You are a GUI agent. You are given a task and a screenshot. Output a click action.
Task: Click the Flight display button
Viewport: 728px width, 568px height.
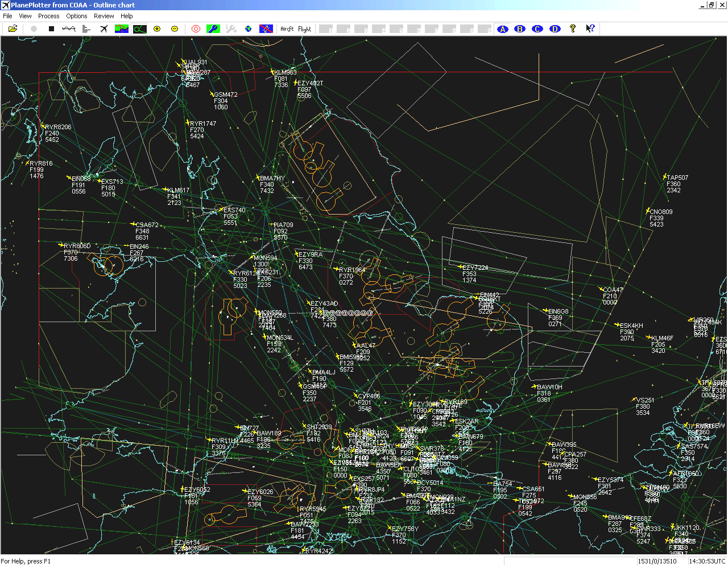pos(305,28)
